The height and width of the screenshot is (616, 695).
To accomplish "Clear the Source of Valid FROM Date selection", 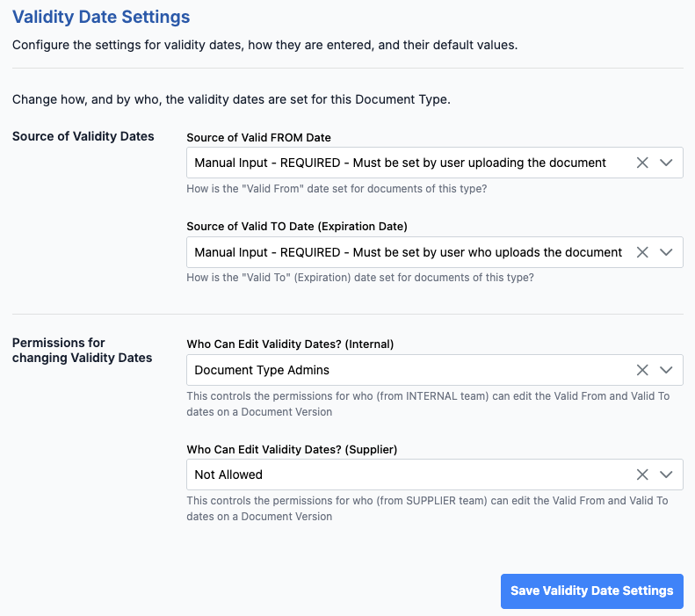I will (642, 163).
